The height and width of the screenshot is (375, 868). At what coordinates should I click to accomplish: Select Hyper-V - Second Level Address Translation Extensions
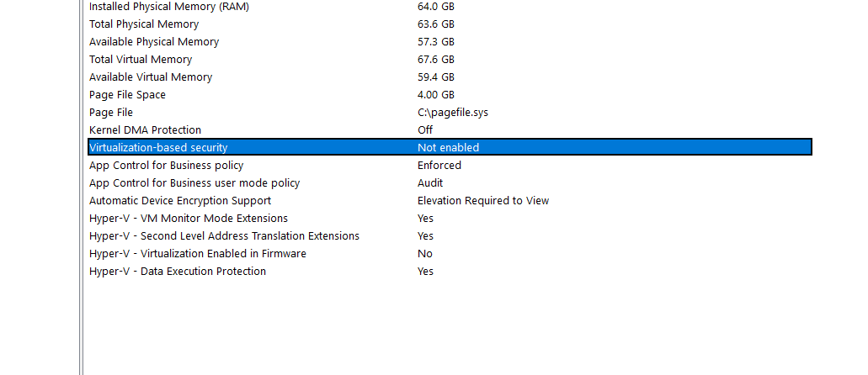[x=224, y=236]
